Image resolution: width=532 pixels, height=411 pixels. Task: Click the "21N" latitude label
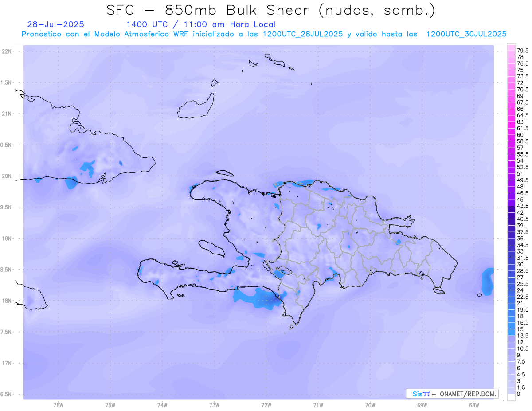click(x=7, y=114)
